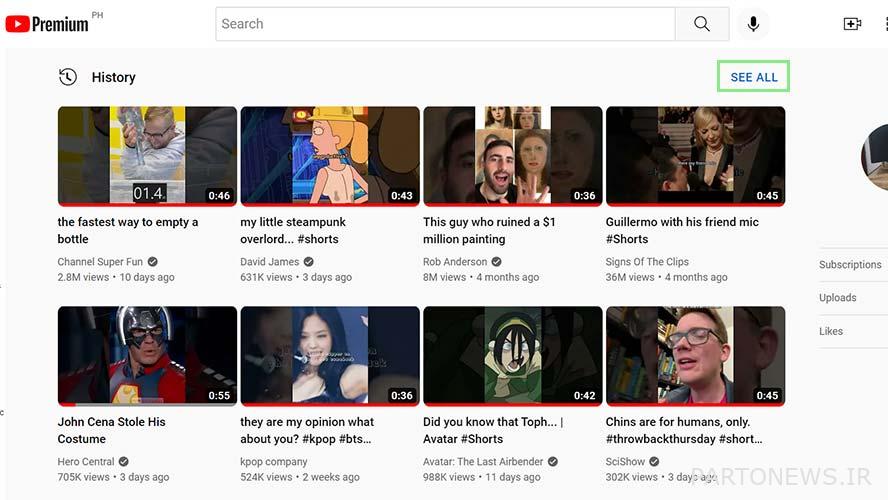
Task: Click '705K views • 3 days ago' text
Action: coord(113,477)
